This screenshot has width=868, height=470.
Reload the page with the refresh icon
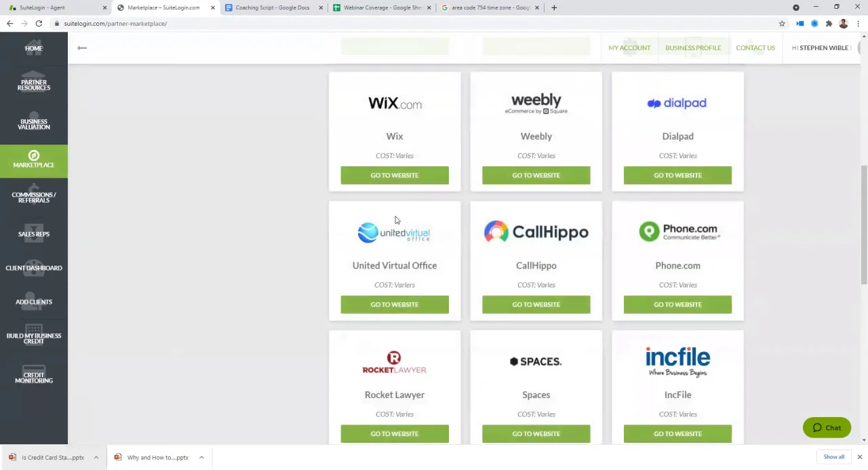[x=39, y=24]
